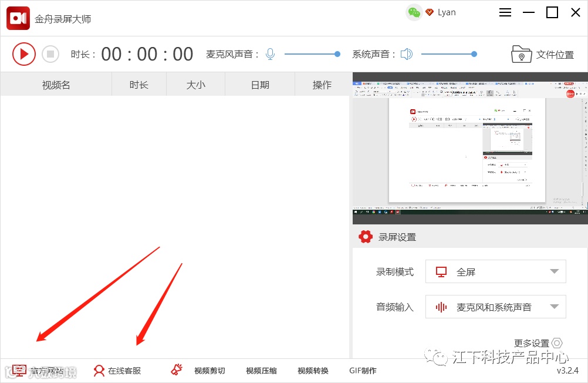588x383 pixels.
Task: Sort by 时长 column header
Action: point(139,85)
